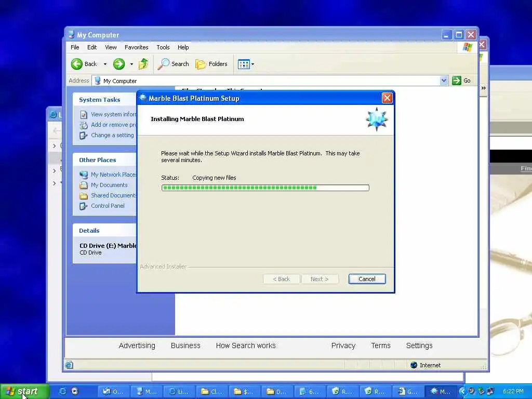Image resolution: width=532 pixels, height=399 pixels.
Task: Open the Tools menu
Action: pyautogui.click(x=163, y=47)
